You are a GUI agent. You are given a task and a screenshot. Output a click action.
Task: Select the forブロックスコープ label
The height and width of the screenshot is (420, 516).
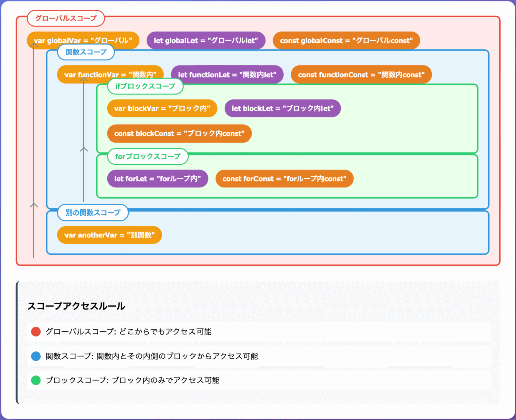[x=148, y=157]
